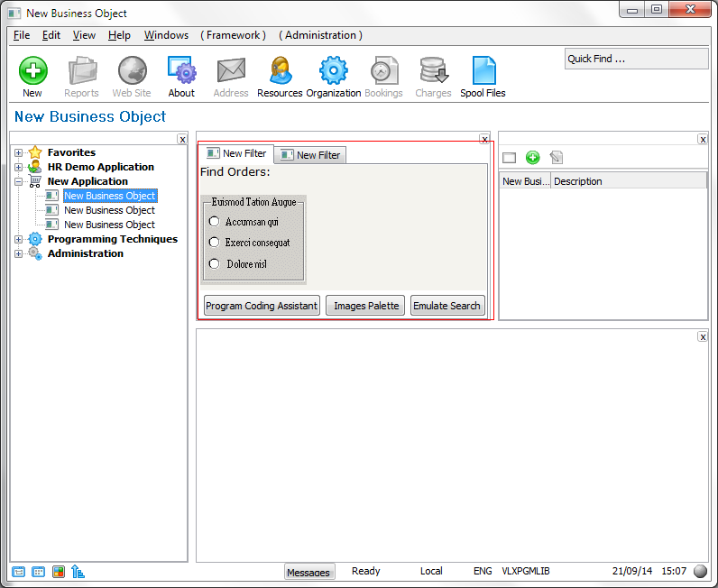Select the Dolore nisl radio button
Screen dimensions: 718x588
(x=214, y=263)
